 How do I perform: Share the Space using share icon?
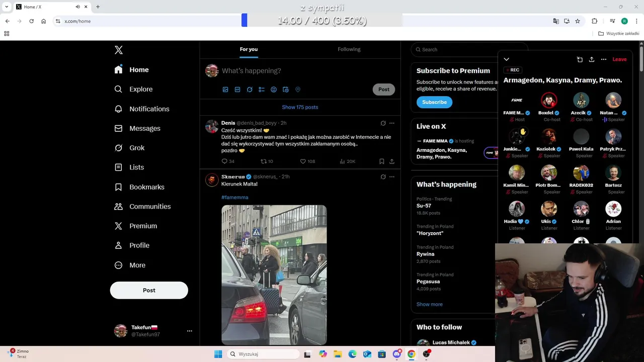tap(592, 59)
